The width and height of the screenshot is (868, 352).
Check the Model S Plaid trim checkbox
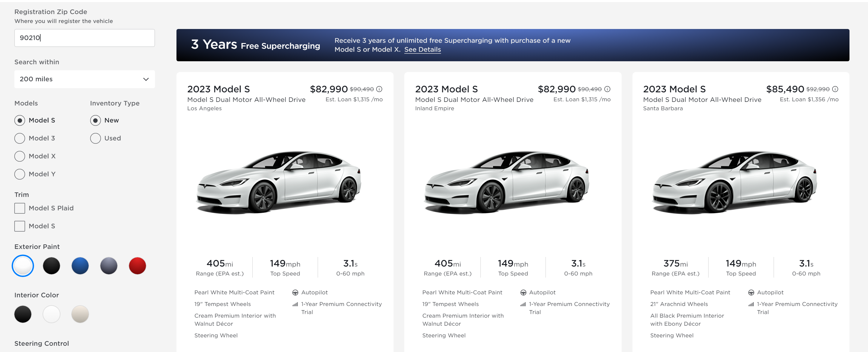(x=20, y=208)
